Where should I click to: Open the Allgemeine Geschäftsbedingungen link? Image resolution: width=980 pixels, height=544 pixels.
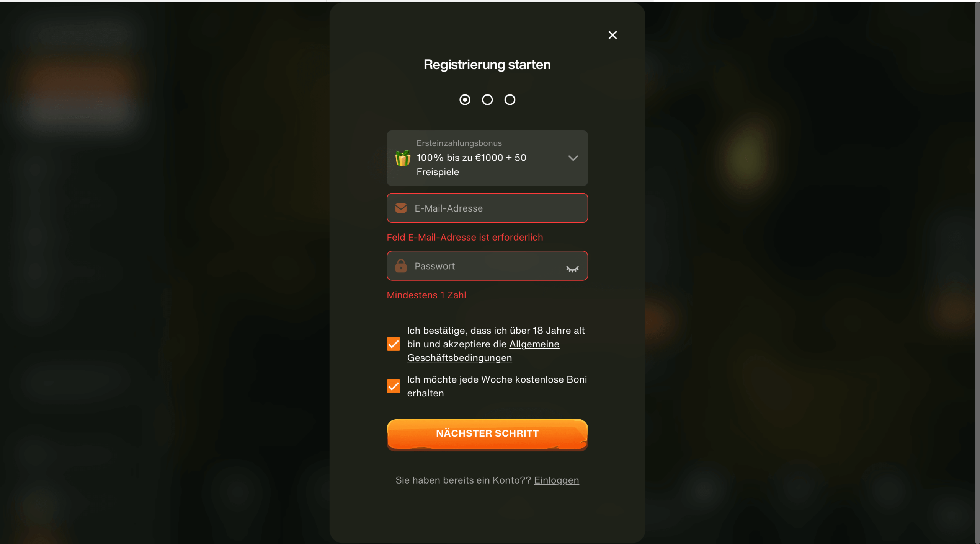pyautogui.click(x=483, y=351)
